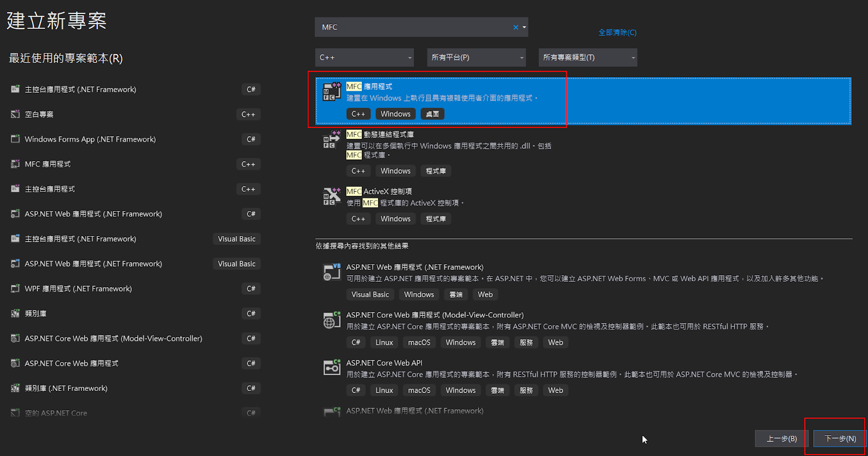868x456 pixels.
Task: Click the C++ badge beside recent 空白專案
Action: (248, 114)
